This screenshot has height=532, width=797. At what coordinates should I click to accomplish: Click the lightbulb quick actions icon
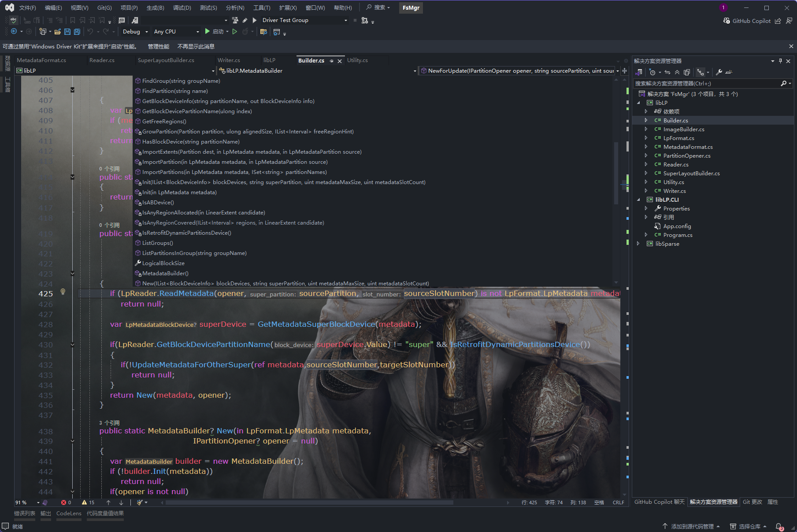pyautogui.click(x=63, y=292)
